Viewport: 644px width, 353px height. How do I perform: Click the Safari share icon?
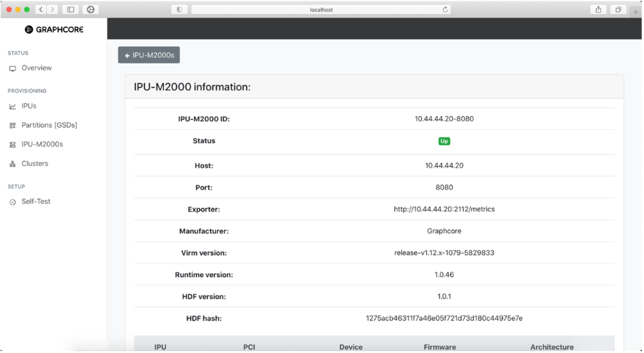tap(599, 10)
